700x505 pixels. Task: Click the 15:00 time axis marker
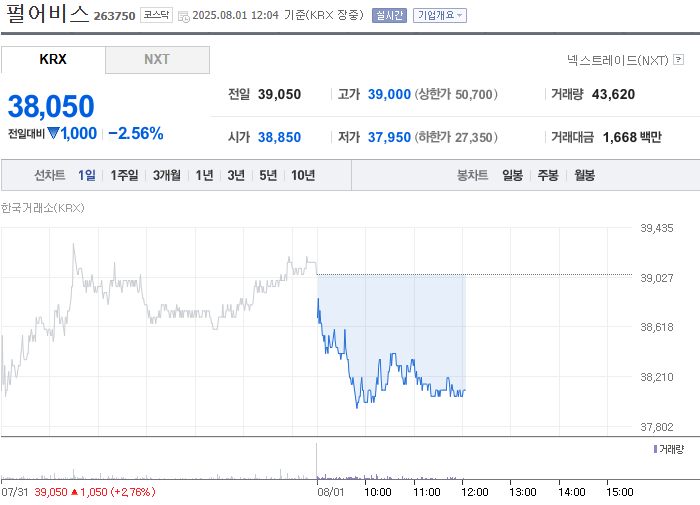[620, 492]
